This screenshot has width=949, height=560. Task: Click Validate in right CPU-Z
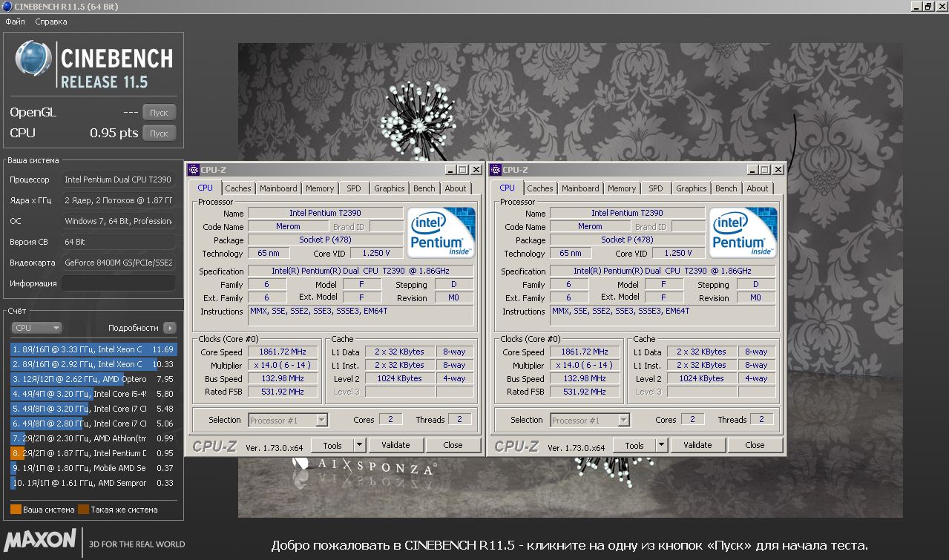coord(697,445)
